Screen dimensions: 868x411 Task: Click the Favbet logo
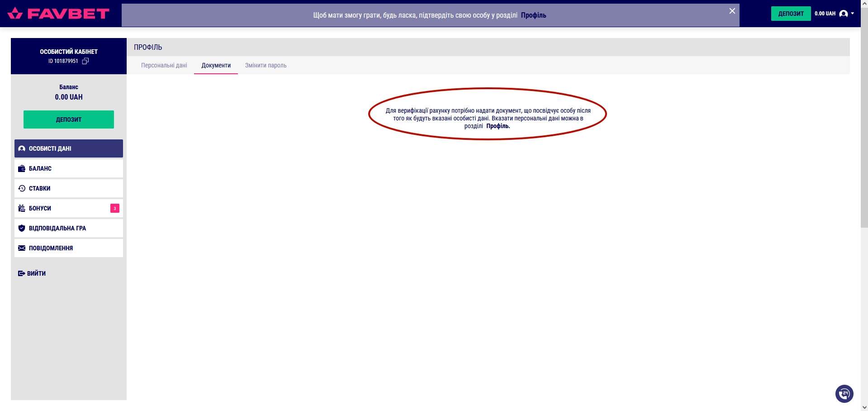click(58, 14)
